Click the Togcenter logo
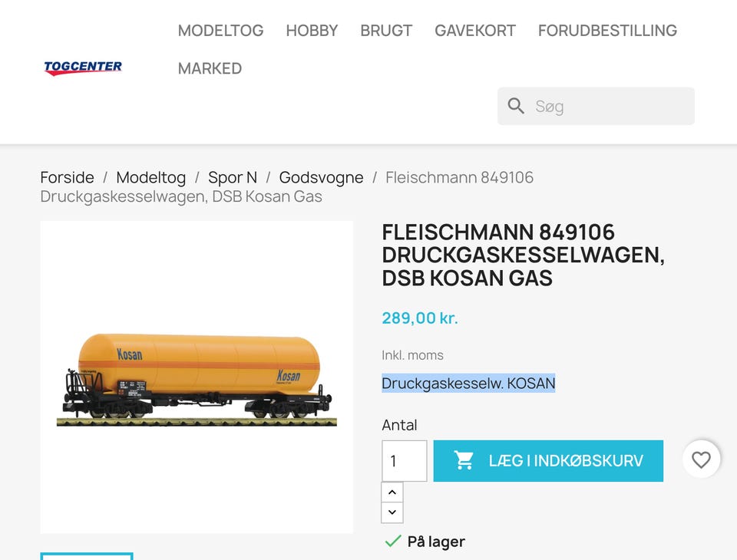The image size is (737, 560). 83,68
